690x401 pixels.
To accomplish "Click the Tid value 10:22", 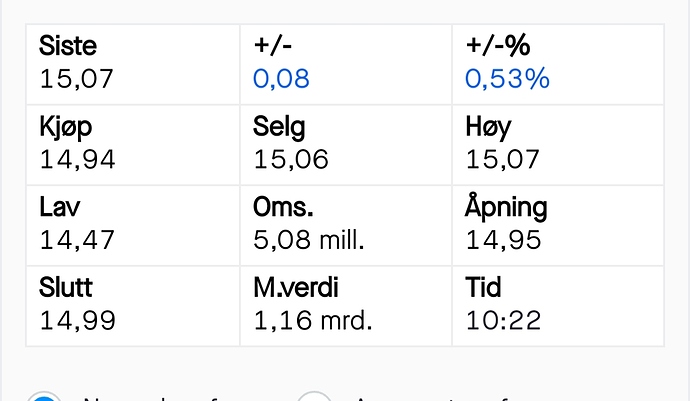I will click(x=503, y=320).
